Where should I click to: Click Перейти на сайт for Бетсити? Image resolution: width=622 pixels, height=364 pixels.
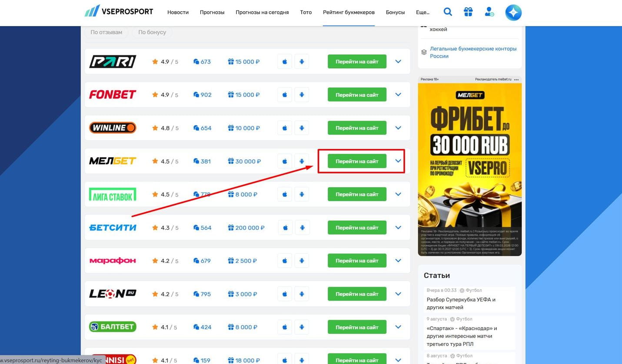click(x=357, y=228)
